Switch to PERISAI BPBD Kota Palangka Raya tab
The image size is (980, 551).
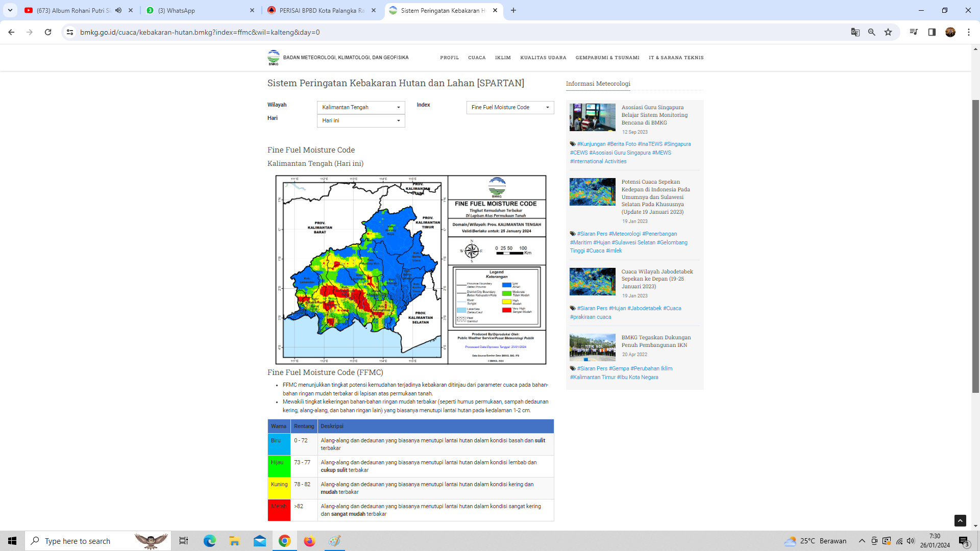tap(322, 10)
